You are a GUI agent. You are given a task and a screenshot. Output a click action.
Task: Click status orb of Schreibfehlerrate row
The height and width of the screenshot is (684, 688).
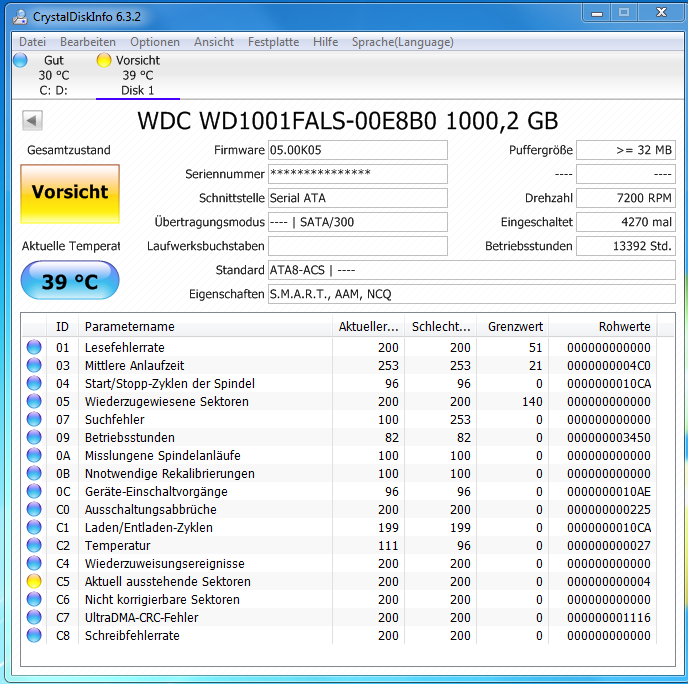point(34,635)
